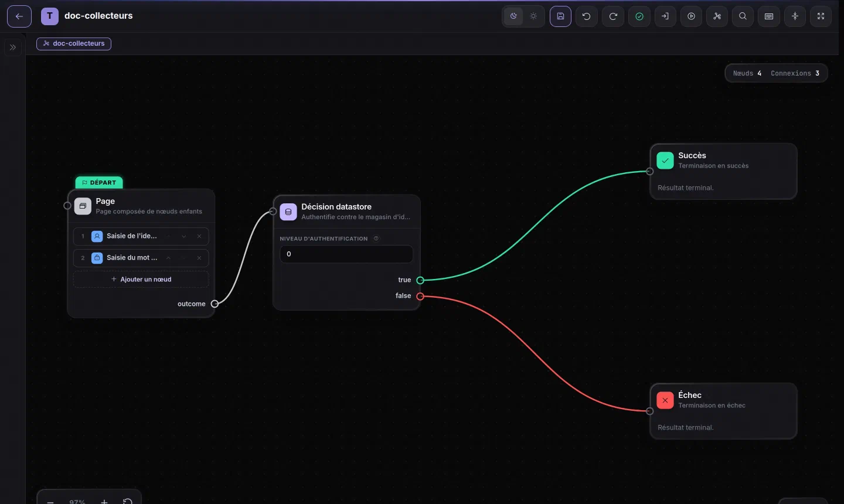The height and width of the screenshot is (504, 844).
Task: Click the Nœuds 4 counter
Action: click(747, 73)
